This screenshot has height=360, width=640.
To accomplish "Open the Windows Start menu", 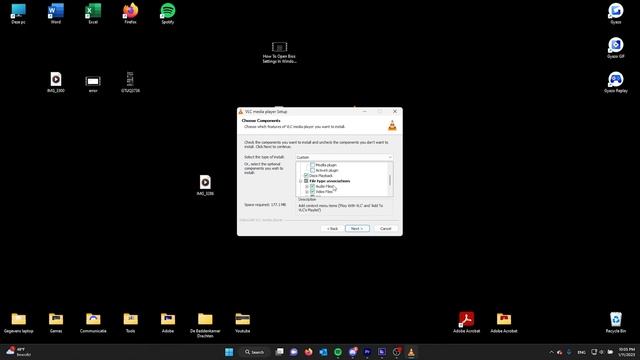I will click(229, 352).
